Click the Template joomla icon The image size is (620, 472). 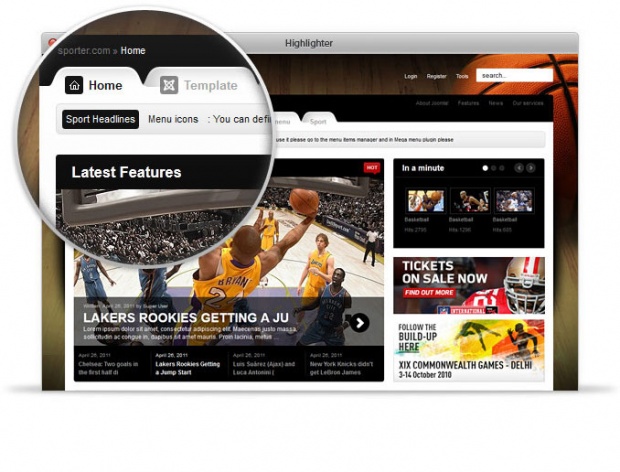point(169,85)
